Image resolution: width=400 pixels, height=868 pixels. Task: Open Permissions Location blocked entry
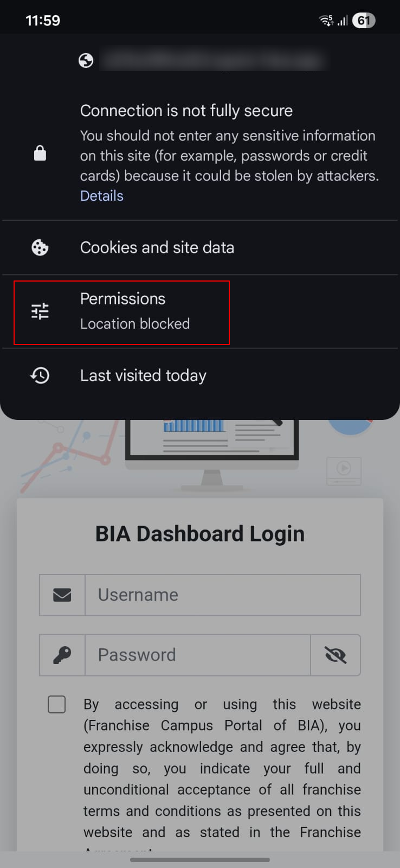coord(135,312)
